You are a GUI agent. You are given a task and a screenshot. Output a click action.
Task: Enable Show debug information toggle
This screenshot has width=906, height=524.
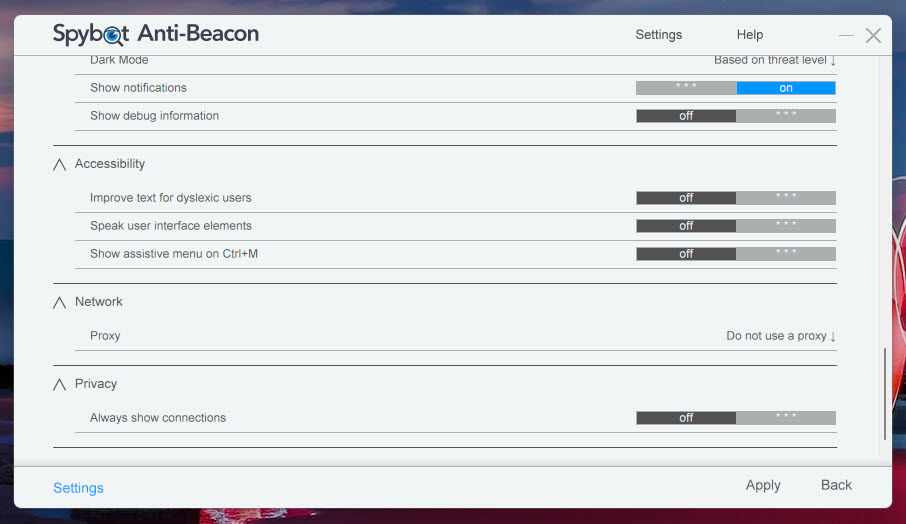tap(736, 116)
